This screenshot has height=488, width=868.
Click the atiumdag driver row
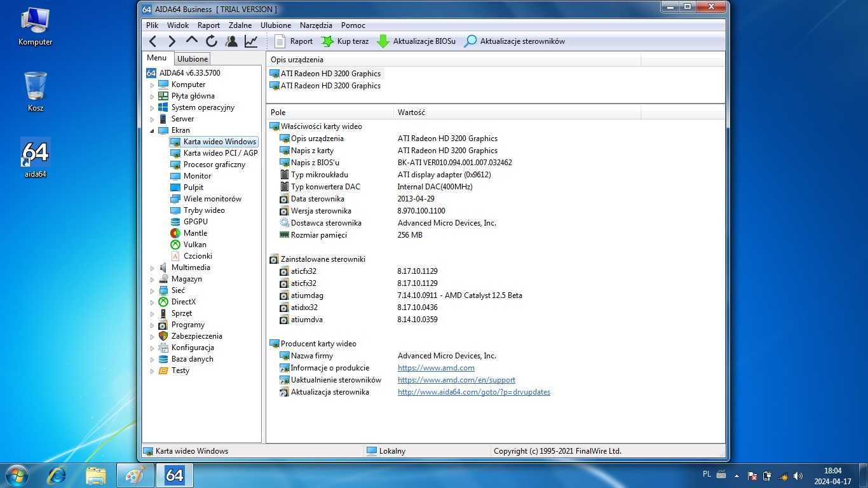click(496, 295)
